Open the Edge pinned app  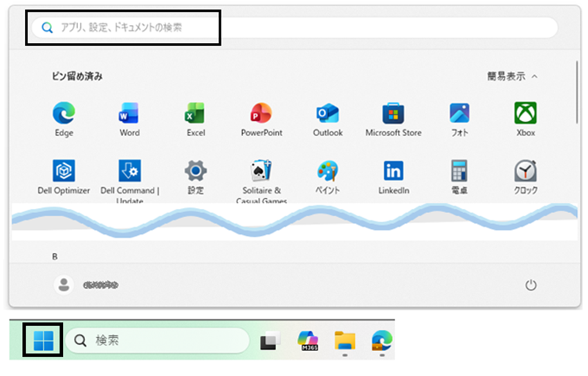click(64, 120)
